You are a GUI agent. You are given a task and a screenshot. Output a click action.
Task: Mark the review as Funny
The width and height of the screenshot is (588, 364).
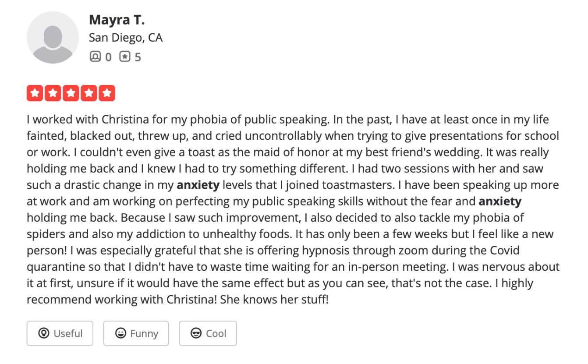(x=136, y=333)
